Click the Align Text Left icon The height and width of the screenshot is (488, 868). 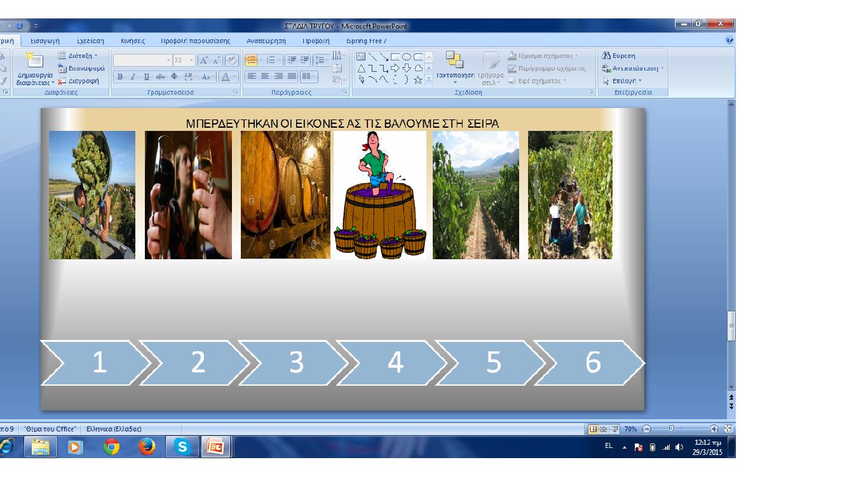[252, 76]
